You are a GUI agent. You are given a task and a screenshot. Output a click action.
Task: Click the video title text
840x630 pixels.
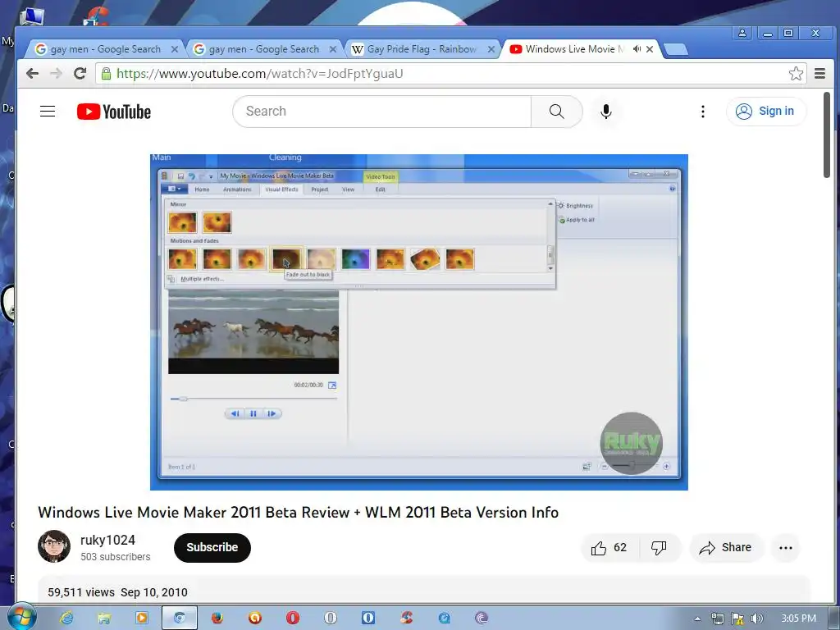click(x=299, y=513)
